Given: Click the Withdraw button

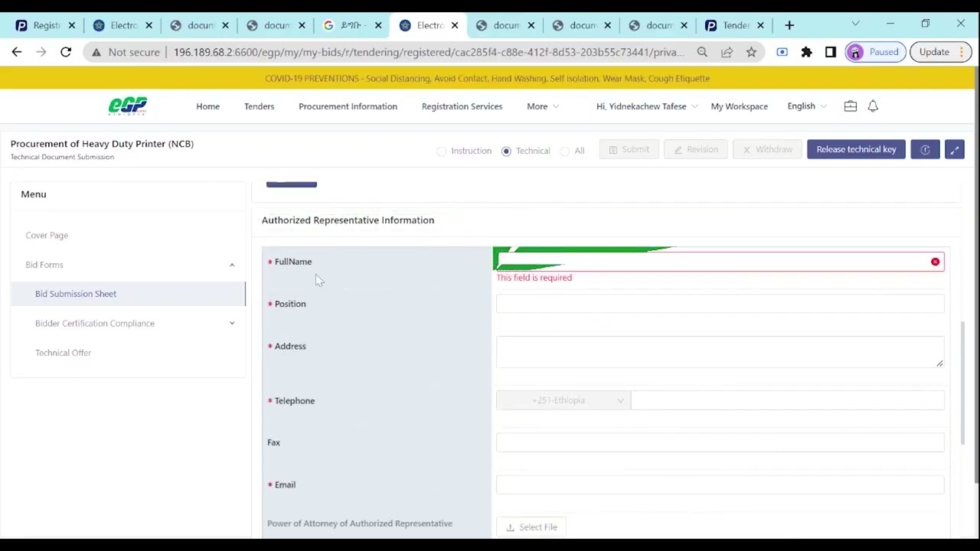Looking at the screenshot, I should coord(767,149).
